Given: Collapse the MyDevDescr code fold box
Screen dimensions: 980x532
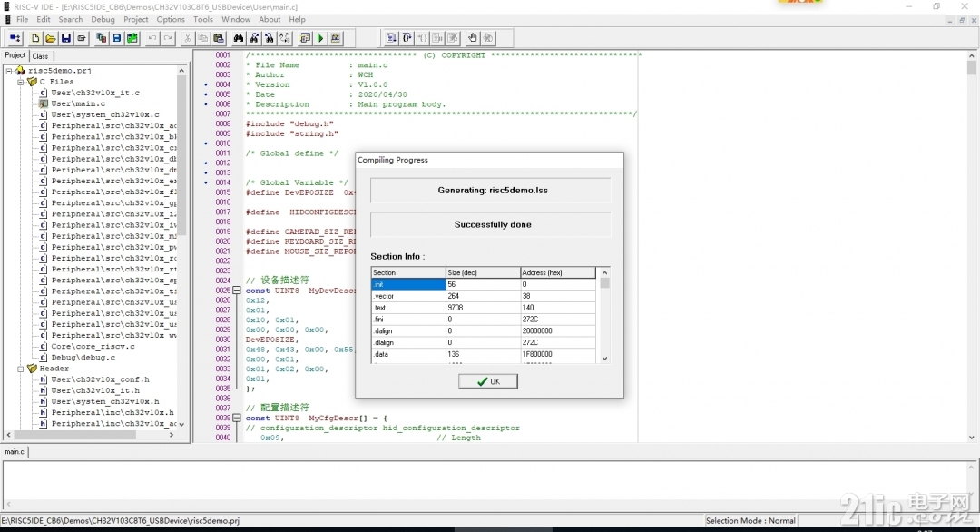Looking at the screenshot, I should pyautogui.click(x=237, y=291).
